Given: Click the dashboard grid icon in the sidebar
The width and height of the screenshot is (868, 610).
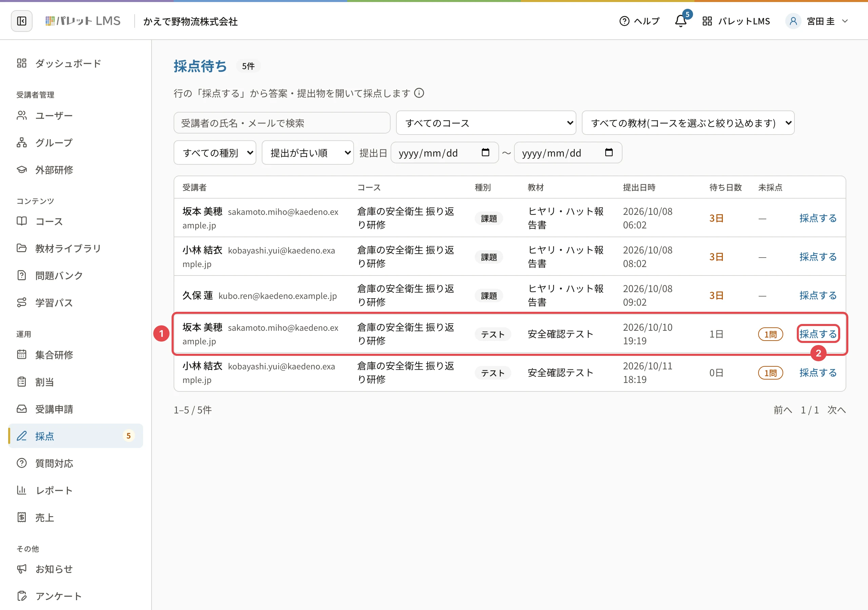Looking at the screenshot, I should click(22, 63).
